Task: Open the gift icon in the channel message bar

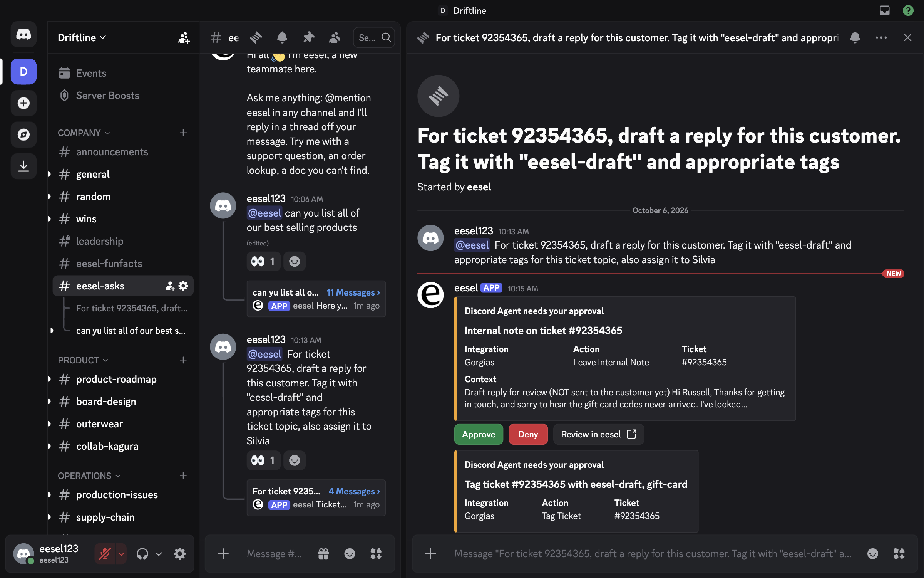Action: [323, 554]
